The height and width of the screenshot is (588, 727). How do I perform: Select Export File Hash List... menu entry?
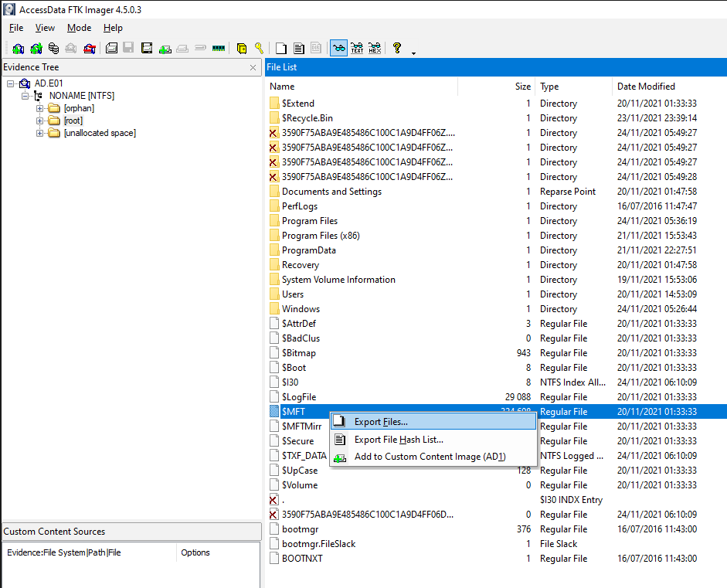[x=398, y=440]
